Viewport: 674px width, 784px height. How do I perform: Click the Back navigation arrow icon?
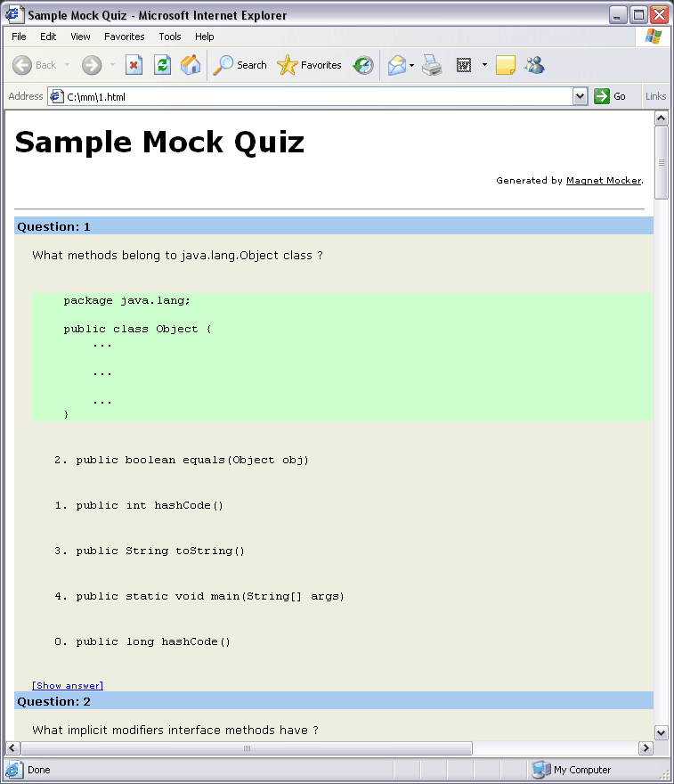[22, 65]
